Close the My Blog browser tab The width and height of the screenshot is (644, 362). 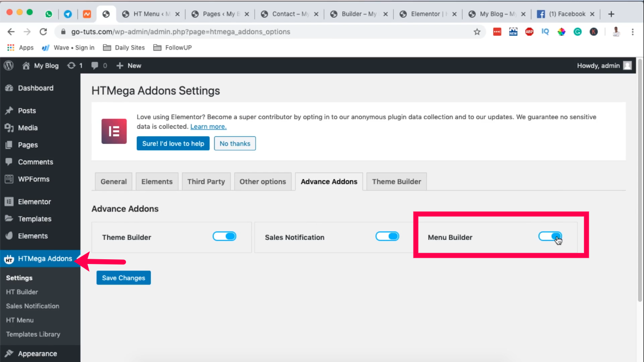coord(524,14)
